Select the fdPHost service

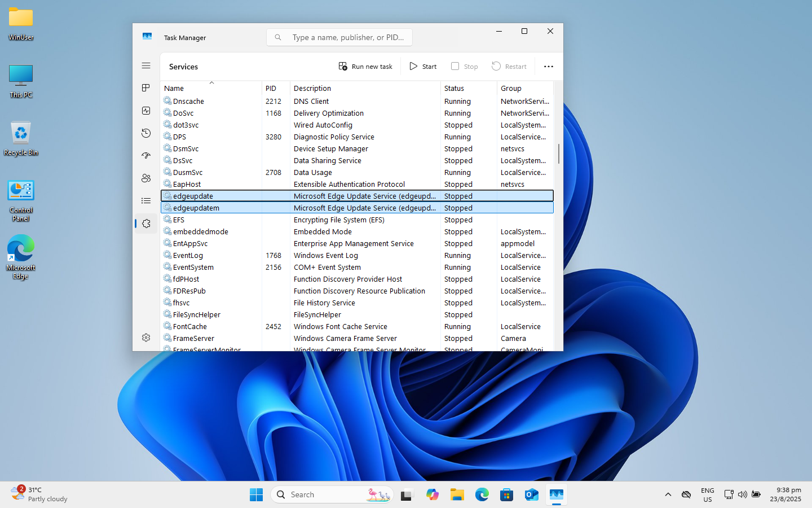point(357,279)
